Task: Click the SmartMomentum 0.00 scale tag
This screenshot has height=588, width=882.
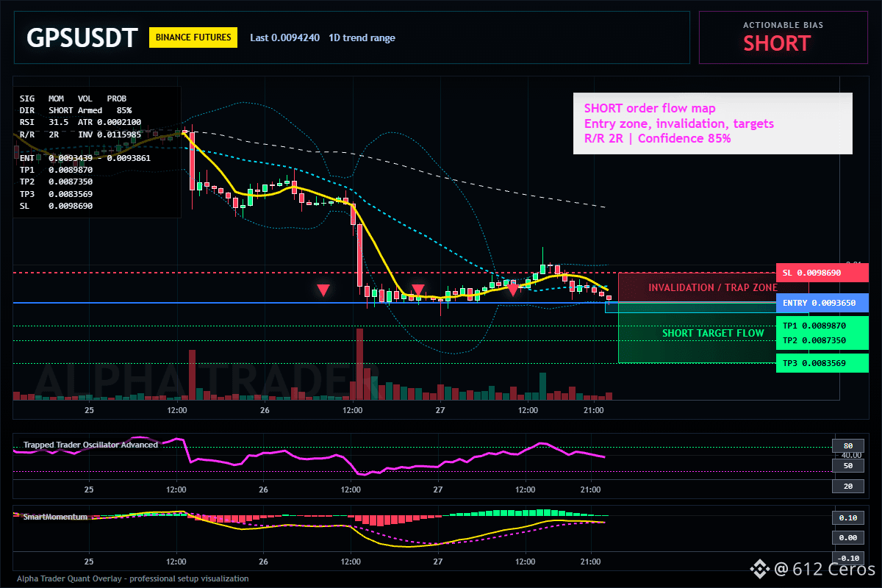Action: point(847,538)
